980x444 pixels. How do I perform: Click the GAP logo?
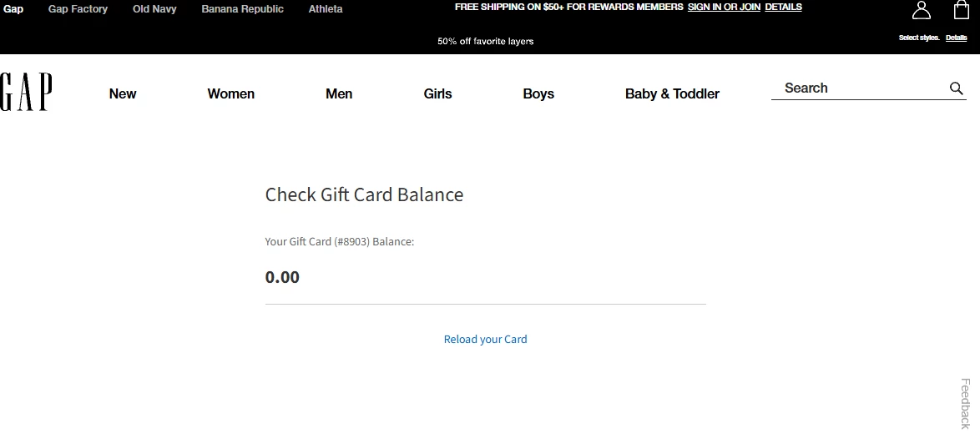coord(26,92)
